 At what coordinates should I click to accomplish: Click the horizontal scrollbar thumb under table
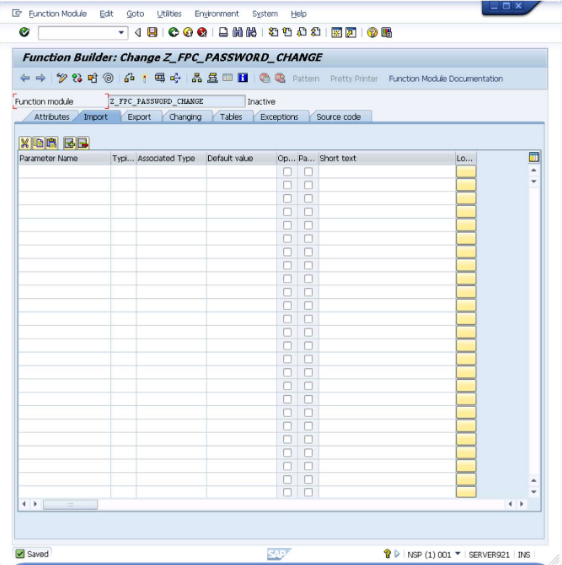point(70,504)
